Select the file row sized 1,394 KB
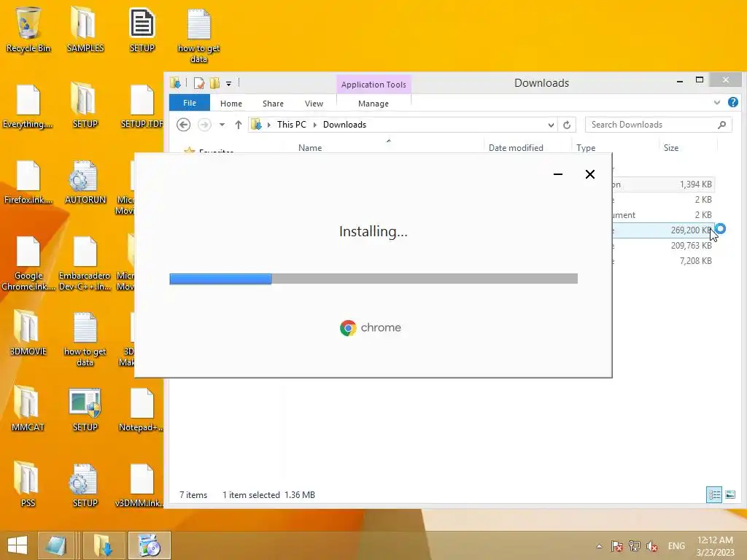Screen dimensions: 747x560 tap(663, 184)
